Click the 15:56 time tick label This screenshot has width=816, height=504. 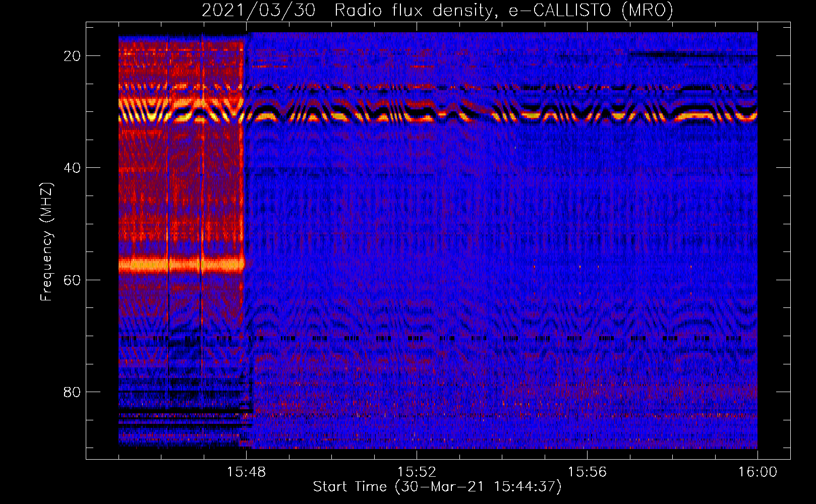pyautogui.click(x=587, y=472)
